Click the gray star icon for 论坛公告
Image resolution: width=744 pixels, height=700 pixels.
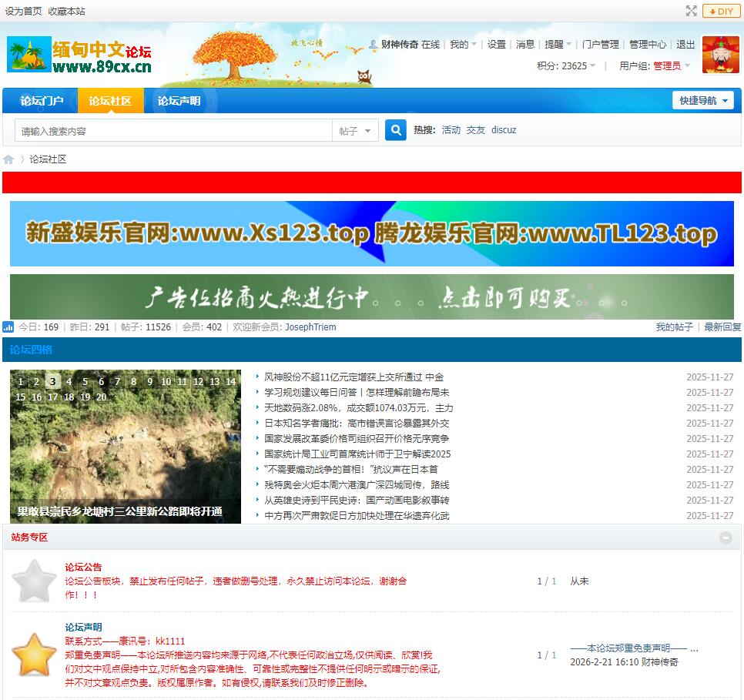tap(34, 581)
